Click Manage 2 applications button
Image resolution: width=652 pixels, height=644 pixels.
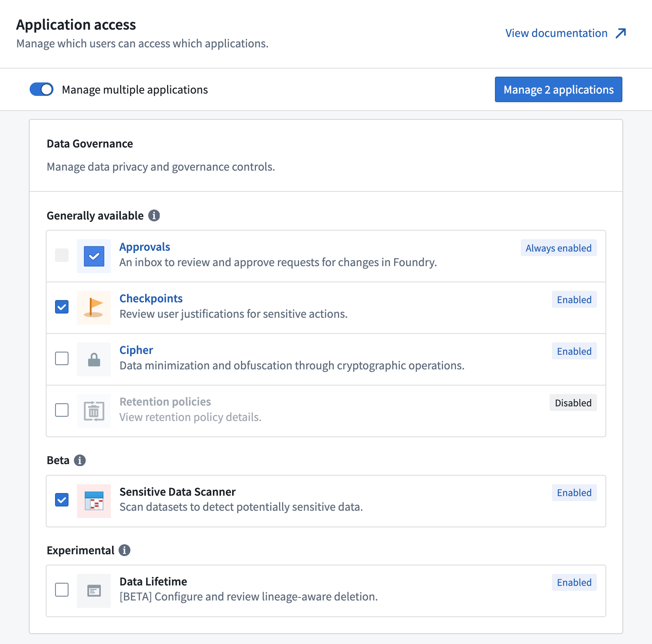click(558, 89)
